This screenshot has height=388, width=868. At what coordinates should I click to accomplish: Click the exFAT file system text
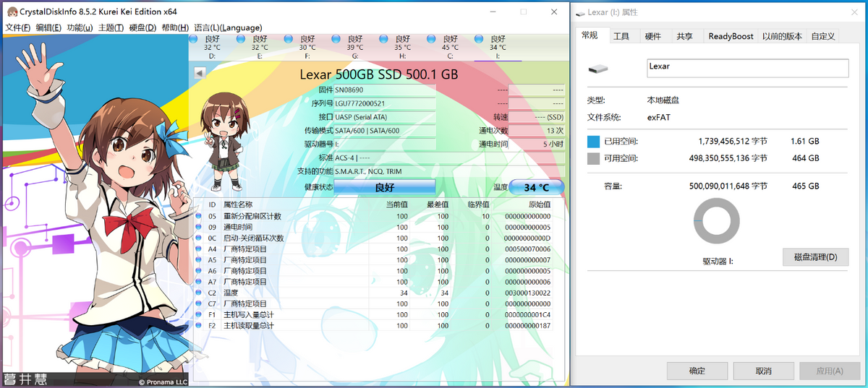[658, 116]
